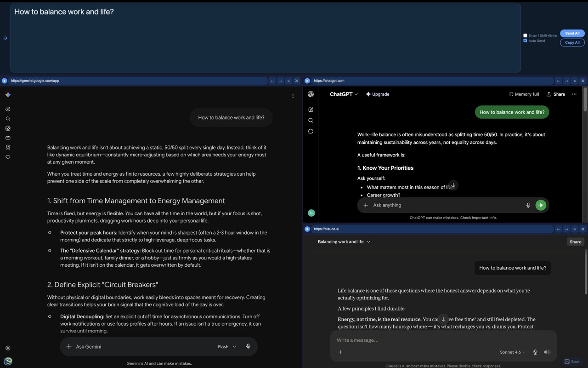Open the Sonnet 4.6 model dropdown
The image size is (588, 368).
tap(512, 352)
